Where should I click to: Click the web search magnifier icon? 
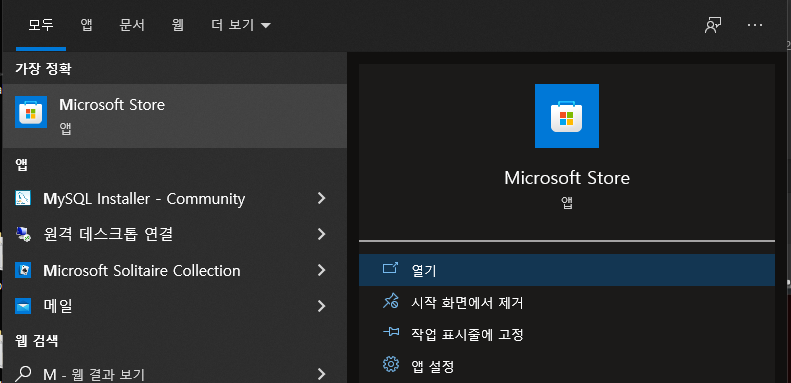23,374
